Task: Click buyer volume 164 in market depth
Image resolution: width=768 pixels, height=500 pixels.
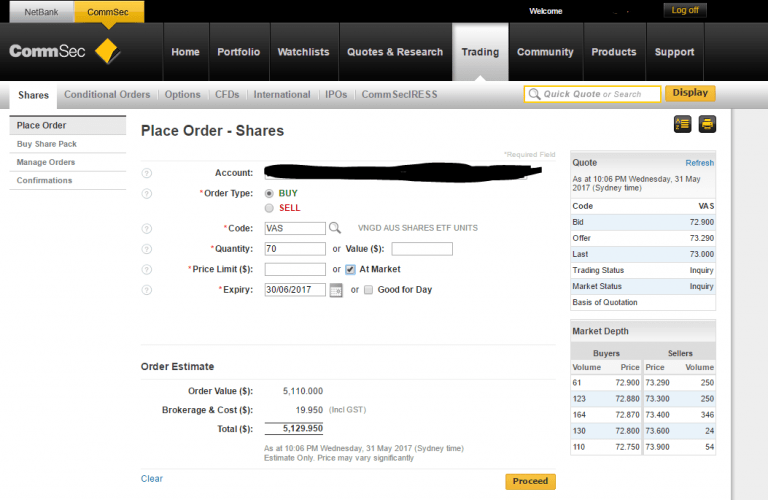Action: click(579, 415)
